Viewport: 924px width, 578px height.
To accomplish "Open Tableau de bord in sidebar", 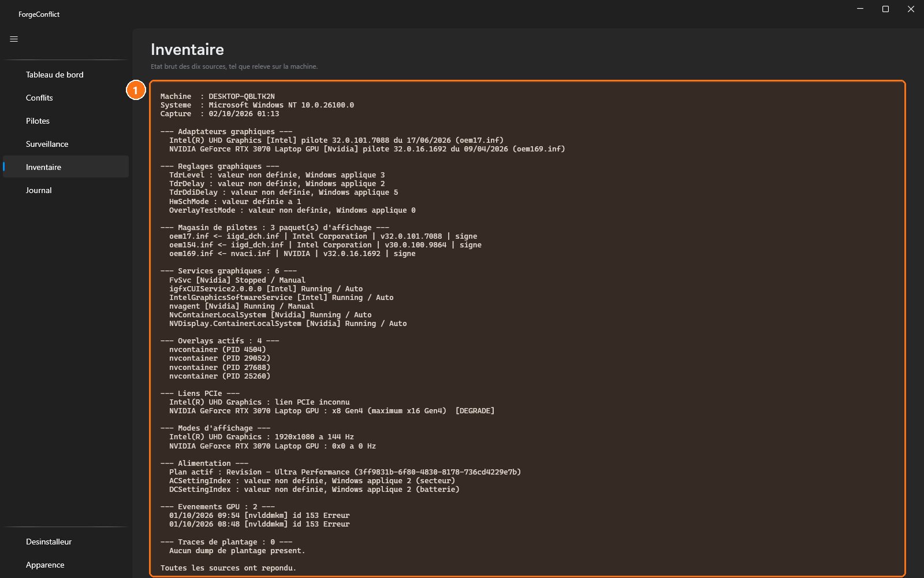I will tap(66, 75).
